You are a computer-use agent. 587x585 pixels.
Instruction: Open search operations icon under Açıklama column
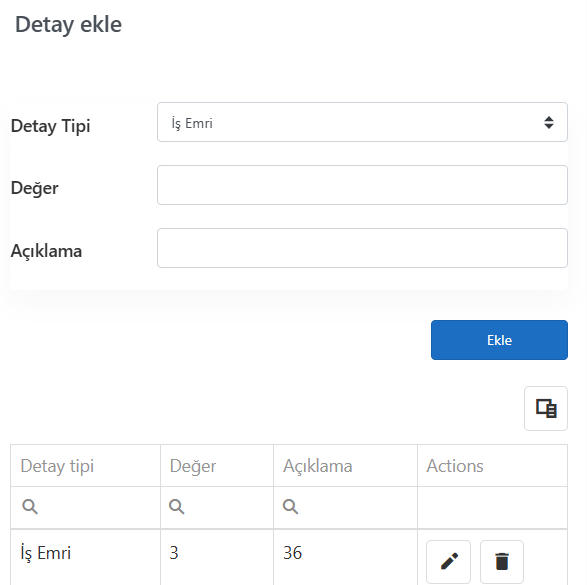point(291,507)
